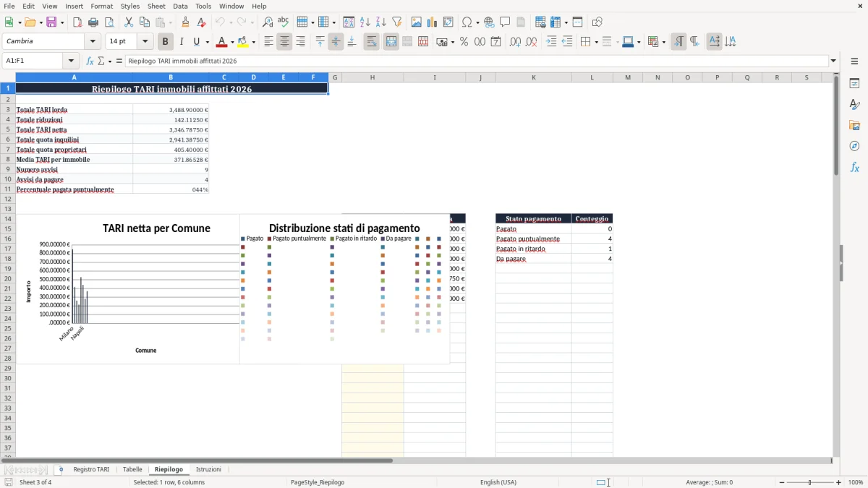This screenshot has height=488, width=868.
Task: Click the Export as PDF icon
Action: pos(77,22)
